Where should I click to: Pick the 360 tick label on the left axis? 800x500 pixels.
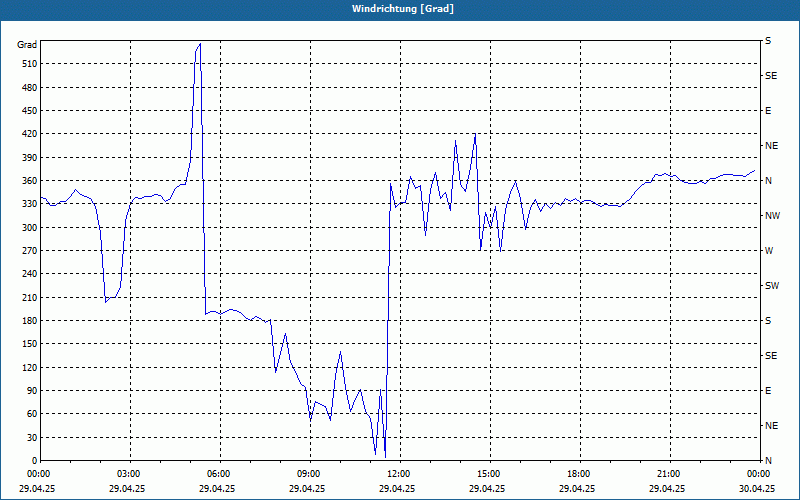coord(30,181)
